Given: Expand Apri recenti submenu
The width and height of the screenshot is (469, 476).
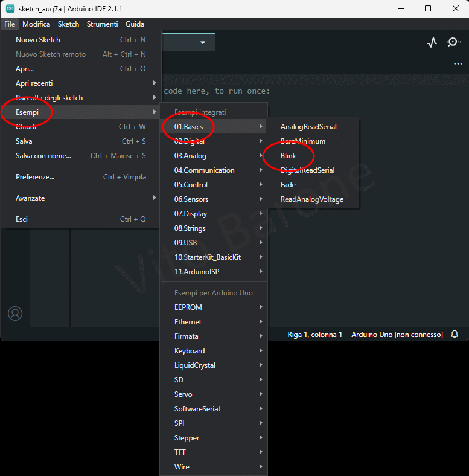Looking at the screenshot, I should [81, 83].
